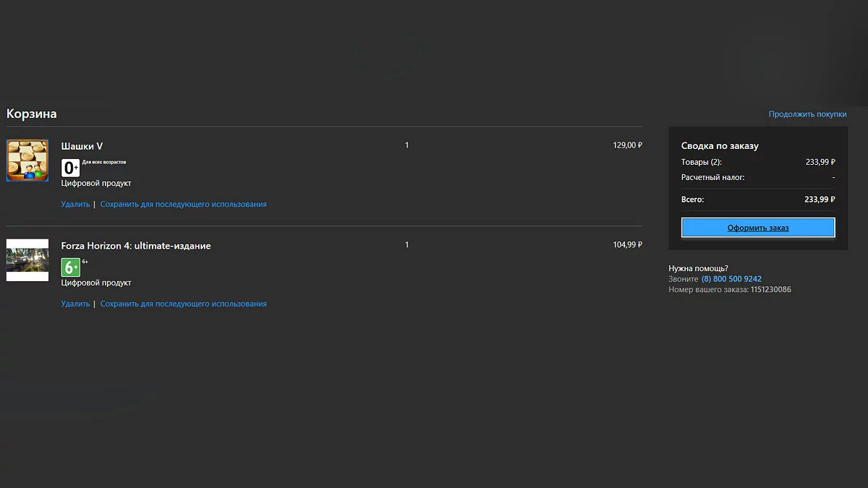Click Цифровой продукт label under Шашки V
This screenshot has width=868, height=488.
pyautogui.click(x=96, y=184)
